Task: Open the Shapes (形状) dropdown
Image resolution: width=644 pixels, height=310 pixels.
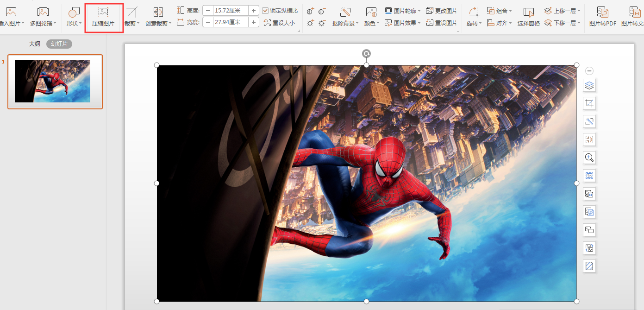Action: click(74, 17)
